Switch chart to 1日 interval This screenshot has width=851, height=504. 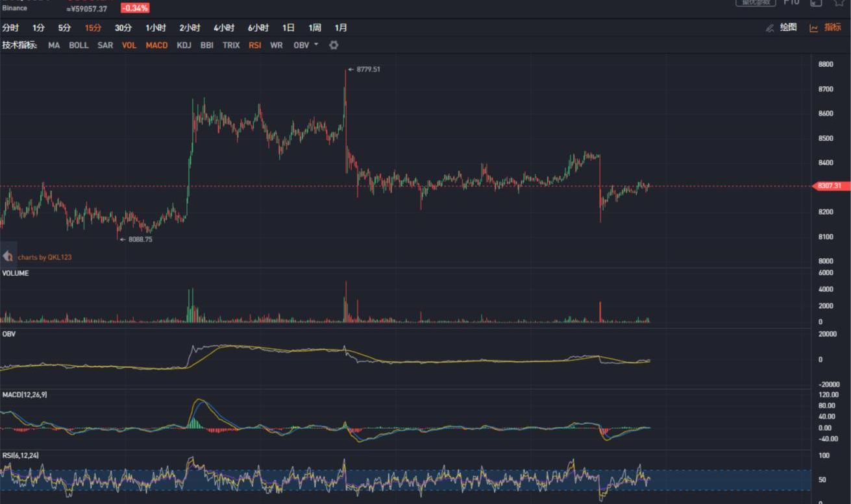(288, 28)
